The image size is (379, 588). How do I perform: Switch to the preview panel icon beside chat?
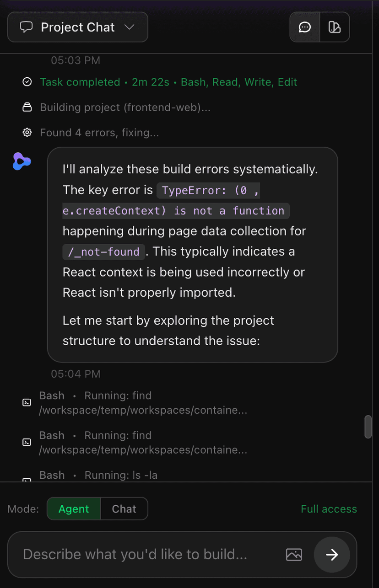click(335, 27)
